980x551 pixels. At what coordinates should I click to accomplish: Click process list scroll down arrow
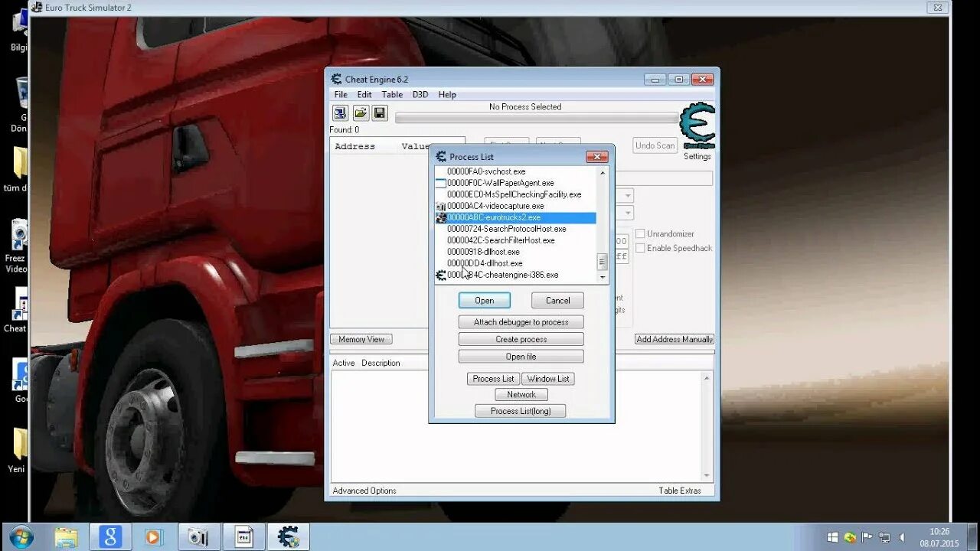603,277
